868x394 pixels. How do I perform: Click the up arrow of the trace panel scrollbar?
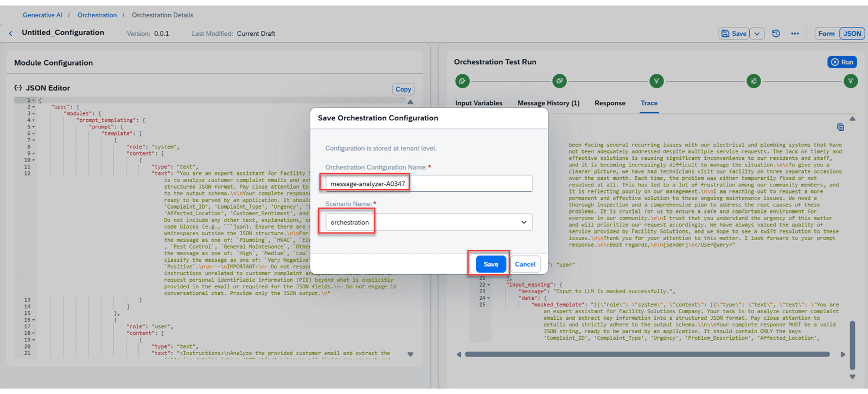852,119
